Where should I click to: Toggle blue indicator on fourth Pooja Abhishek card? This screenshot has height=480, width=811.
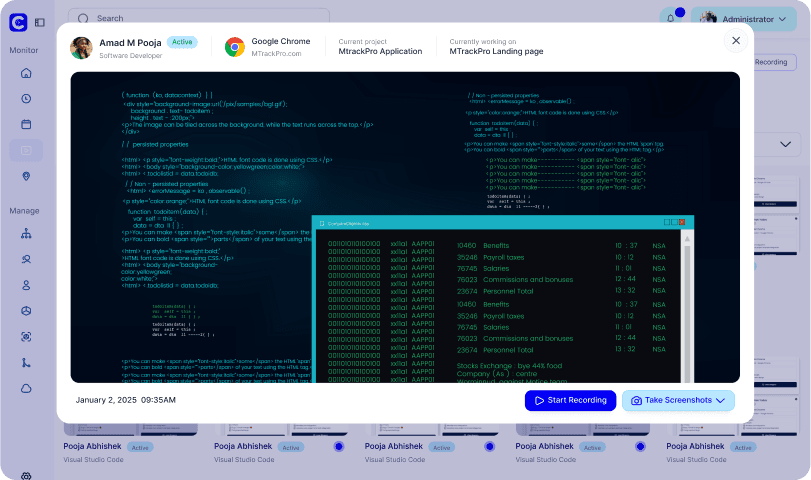pos(640,446)
